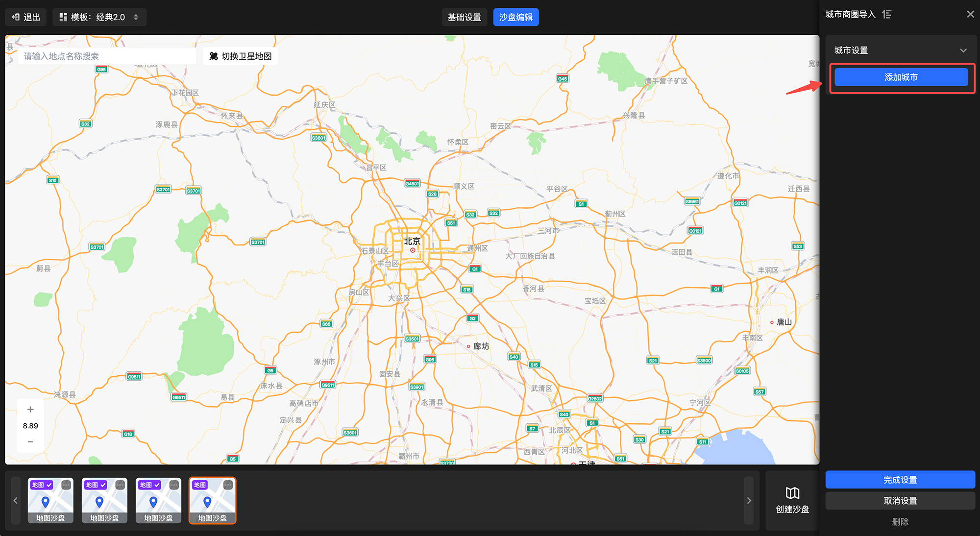
Task: Click the 添加城市 button
Action: [x=901, y=77]
